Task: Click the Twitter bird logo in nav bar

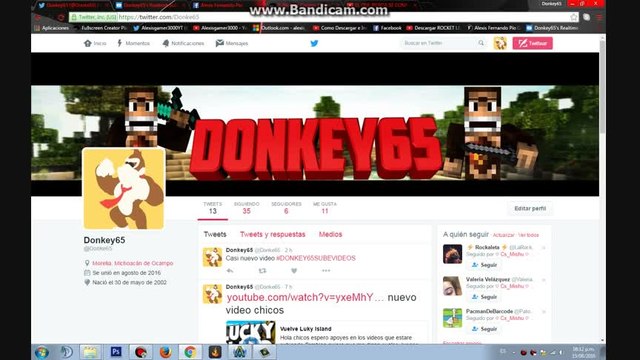Action: coord(314,43)
